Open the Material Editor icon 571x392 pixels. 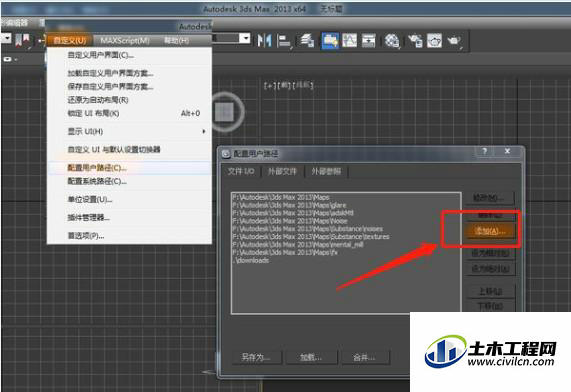392,41
